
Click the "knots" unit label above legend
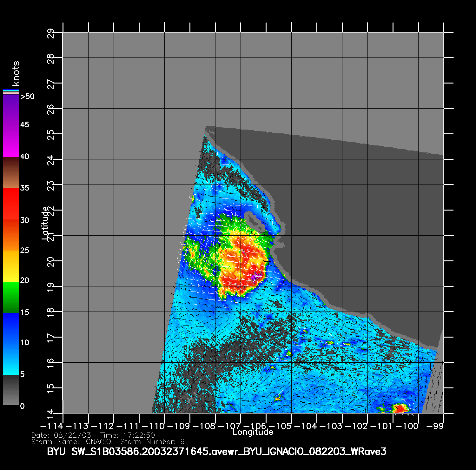[x=16, y=74]
